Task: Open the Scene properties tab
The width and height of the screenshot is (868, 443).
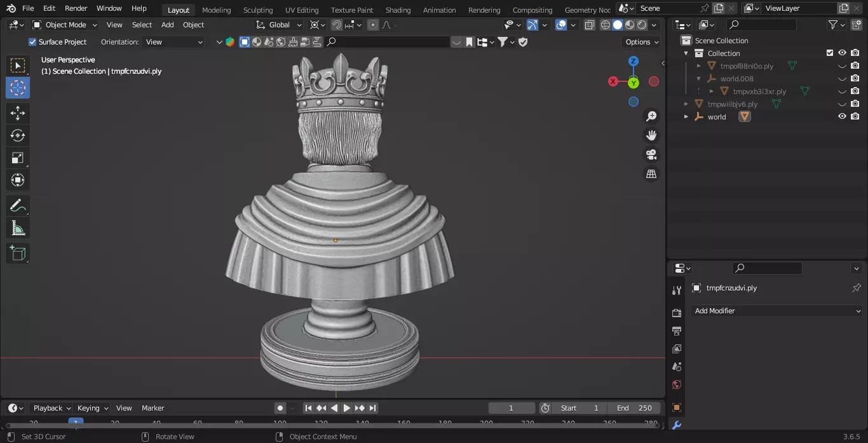Action: coord(676,367)
